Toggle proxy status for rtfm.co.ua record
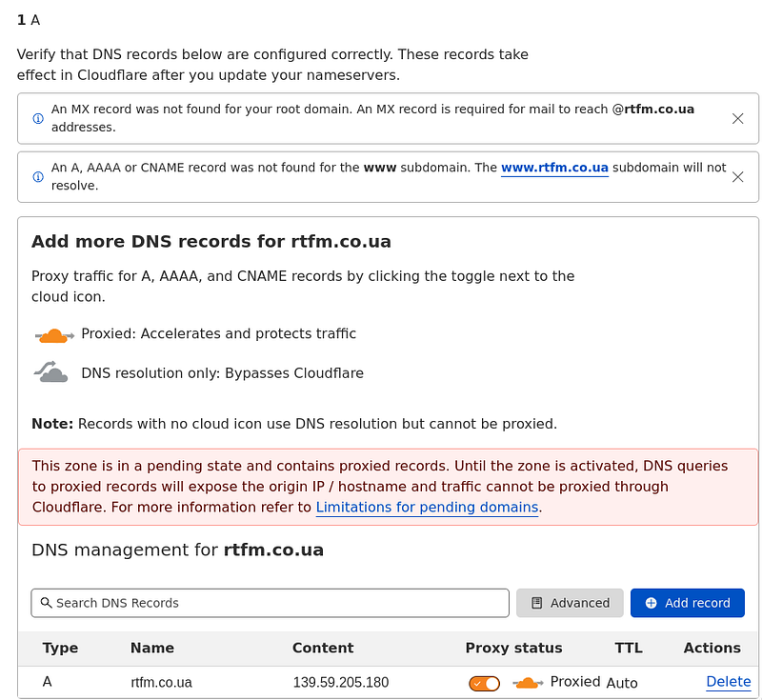 click(x=484, y=684)
